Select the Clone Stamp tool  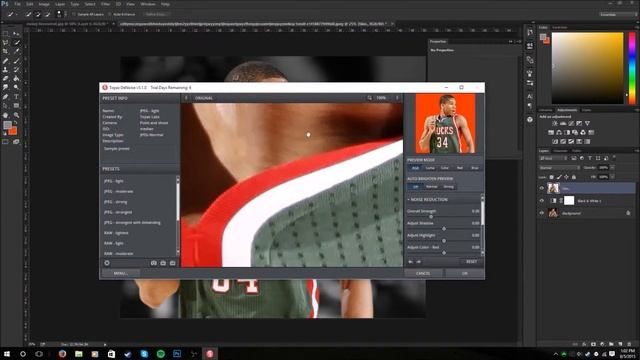click(6, 69)
